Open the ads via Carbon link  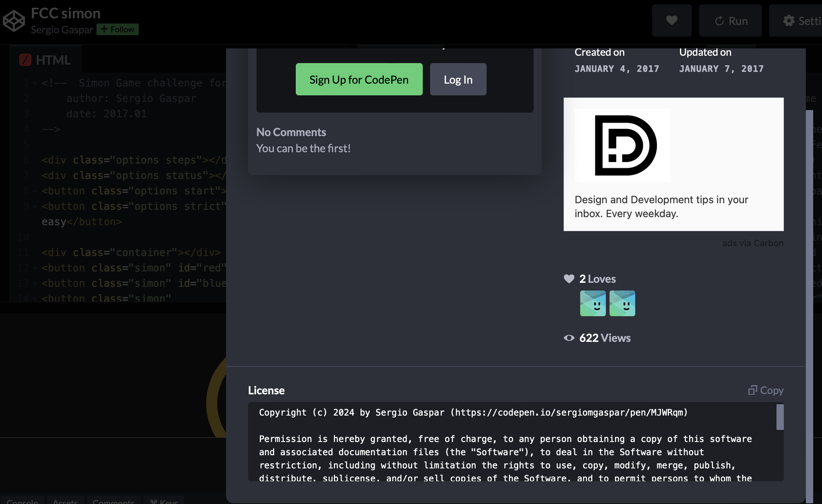point(753,243)
